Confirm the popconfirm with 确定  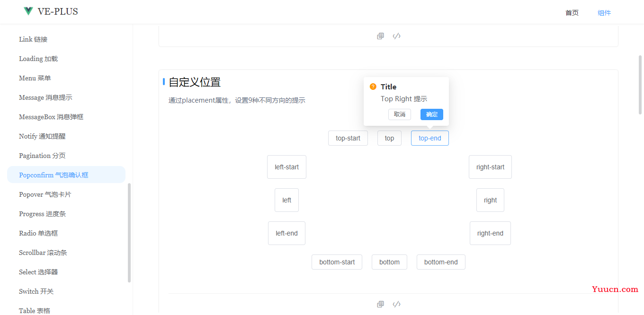pos(432,114)
